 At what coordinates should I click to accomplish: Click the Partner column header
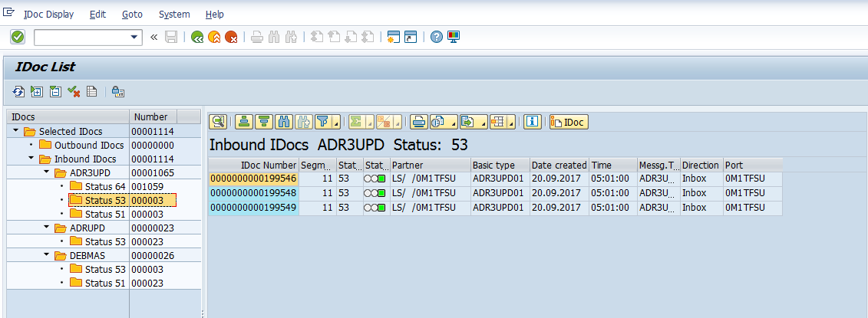(430, 166)
